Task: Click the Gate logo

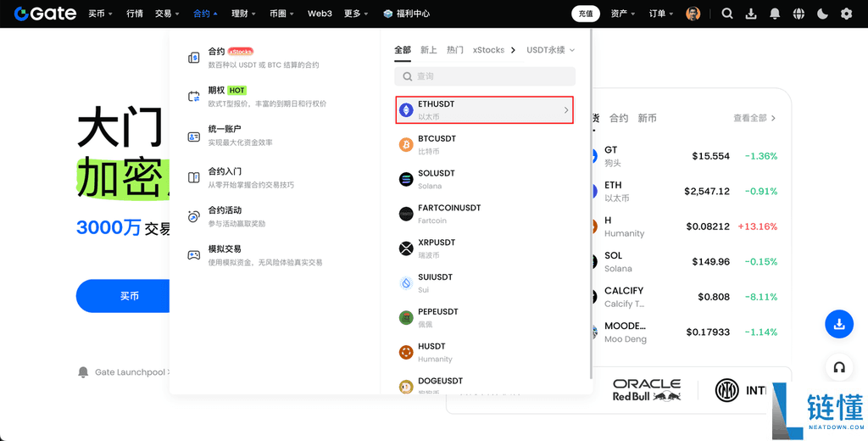Action: pyautogui.click(x=46, y=14)
